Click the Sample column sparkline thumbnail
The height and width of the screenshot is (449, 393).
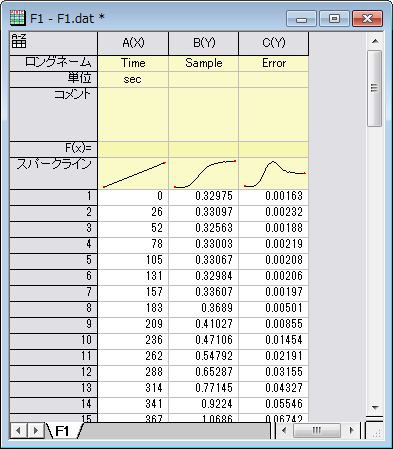pyautogui.click(x=204, y=174)
